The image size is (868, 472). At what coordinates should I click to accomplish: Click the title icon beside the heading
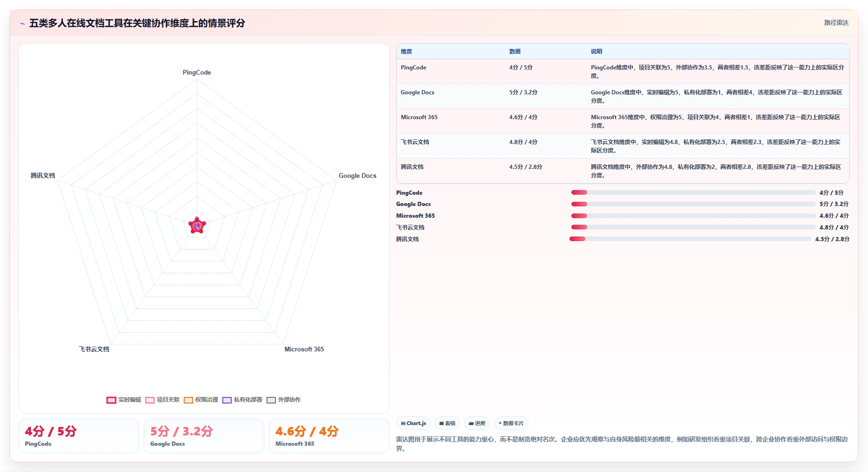(x=22, y=23)
